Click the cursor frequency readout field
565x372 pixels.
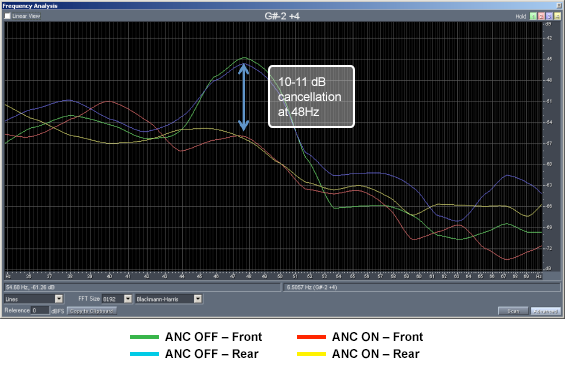click(142, 287)
